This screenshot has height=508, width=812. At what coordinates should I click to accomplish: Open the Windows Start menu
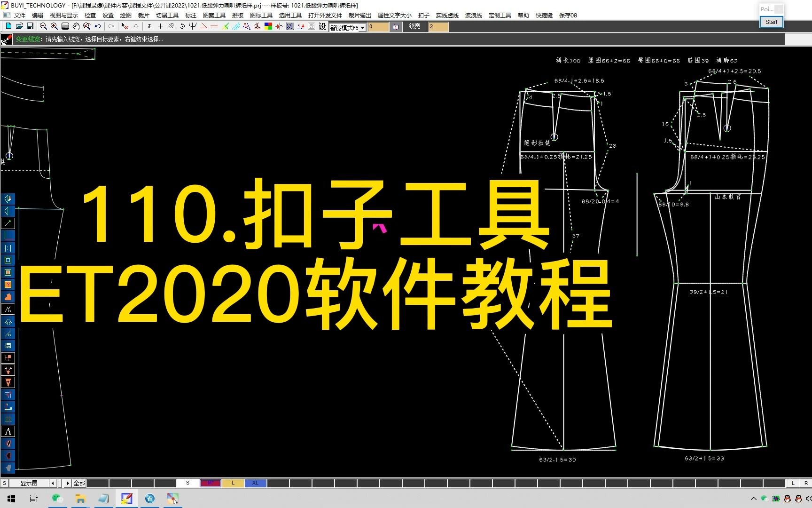[11, 499]
